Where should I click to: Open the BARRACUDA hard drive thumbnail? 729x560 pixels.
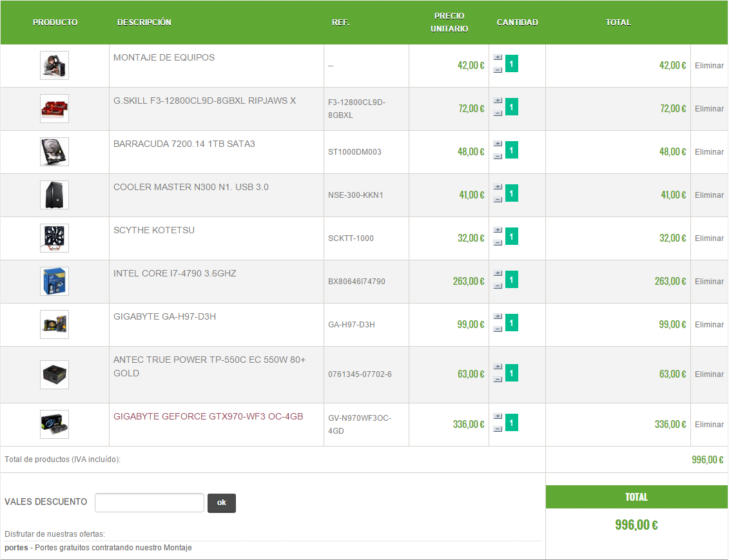(54, 152)
